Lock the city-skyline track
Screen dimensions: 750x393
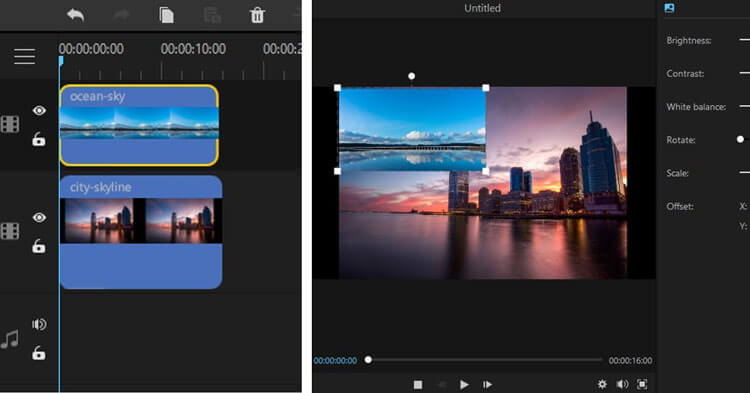(39, 246)
